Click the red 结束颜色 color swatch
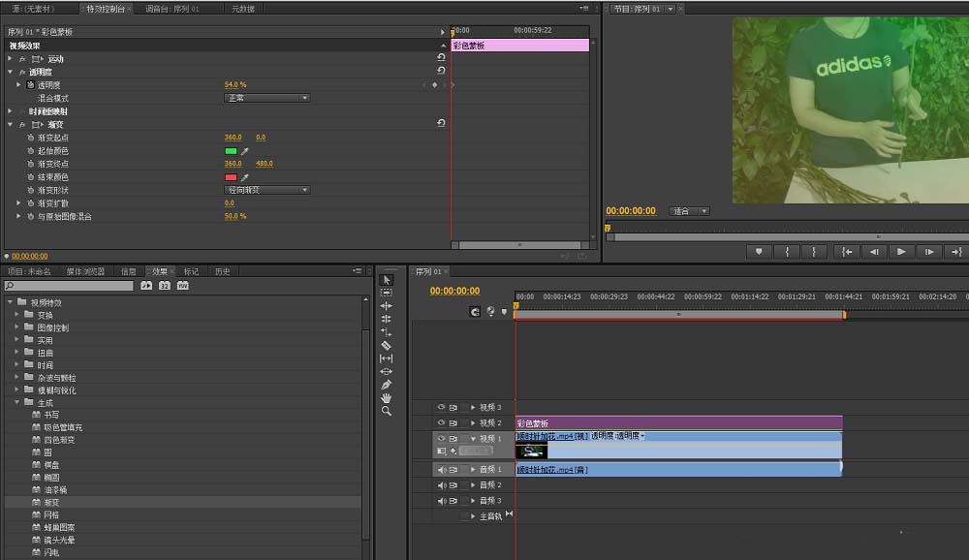969x560 pixels. coord(231,177)
